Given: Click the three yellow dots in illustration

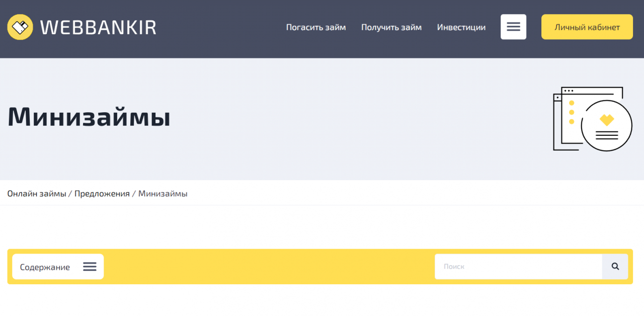Looking at the screenshot, I should [x=572, y=112].
